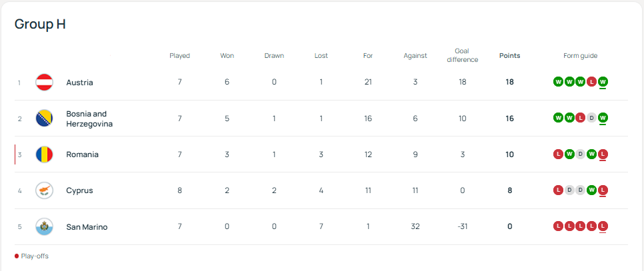
Task: Click San Marino's latest underlined loss badge
Action: click(x=603, y=226)
